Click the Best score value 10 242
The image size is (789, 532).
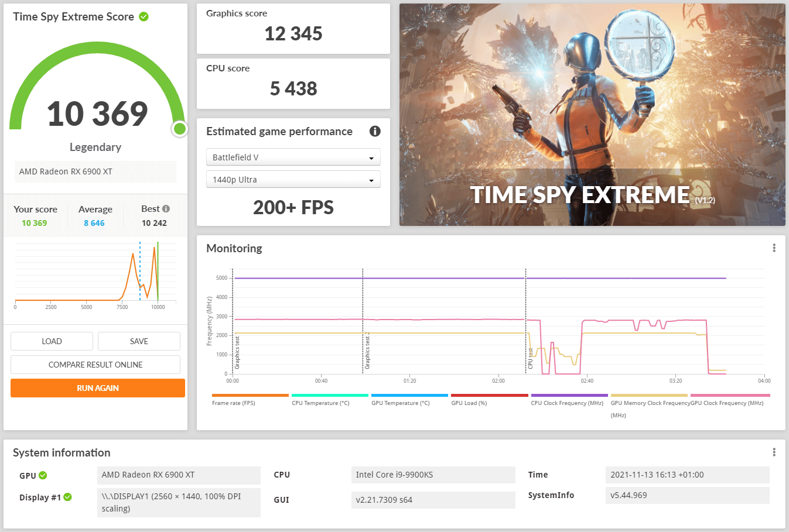tap(154, 223)
